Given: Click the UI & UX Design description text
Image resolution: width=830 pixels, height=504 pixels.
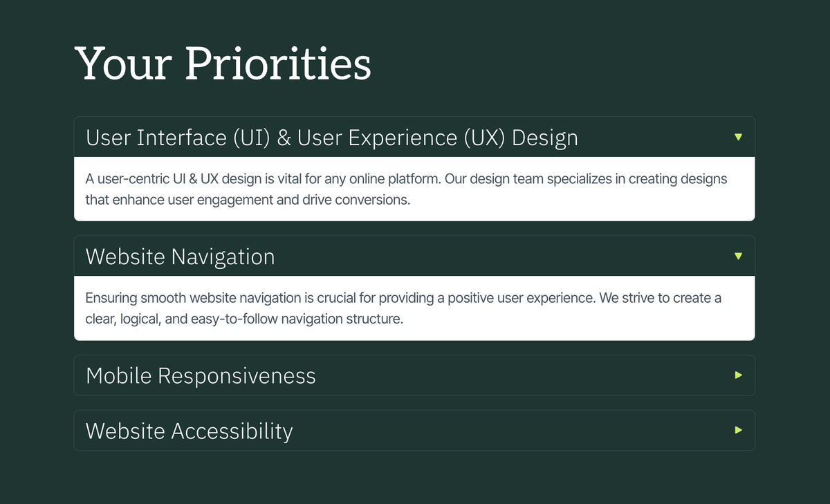Looking at the screenshot, I should [x=406, y=189].
